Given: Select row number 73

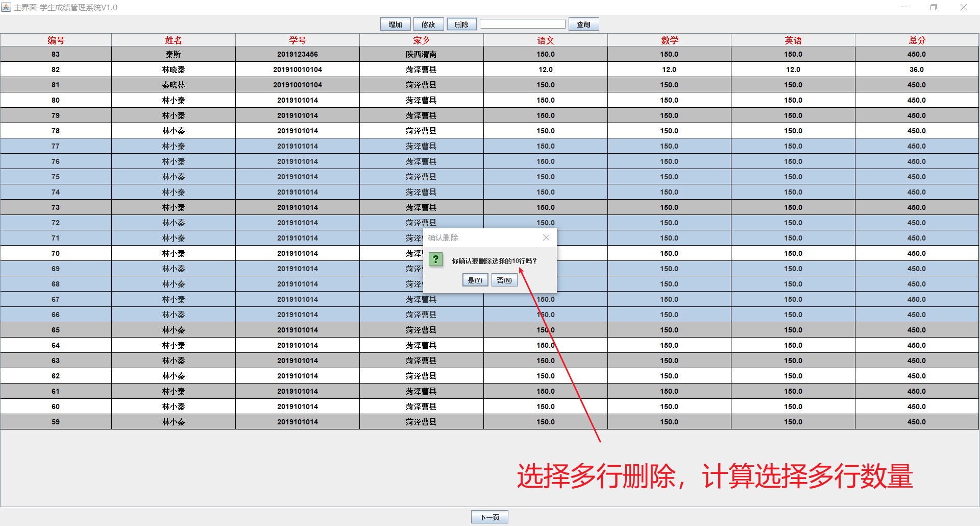Looking at the screenshot, I should point(56,207).
